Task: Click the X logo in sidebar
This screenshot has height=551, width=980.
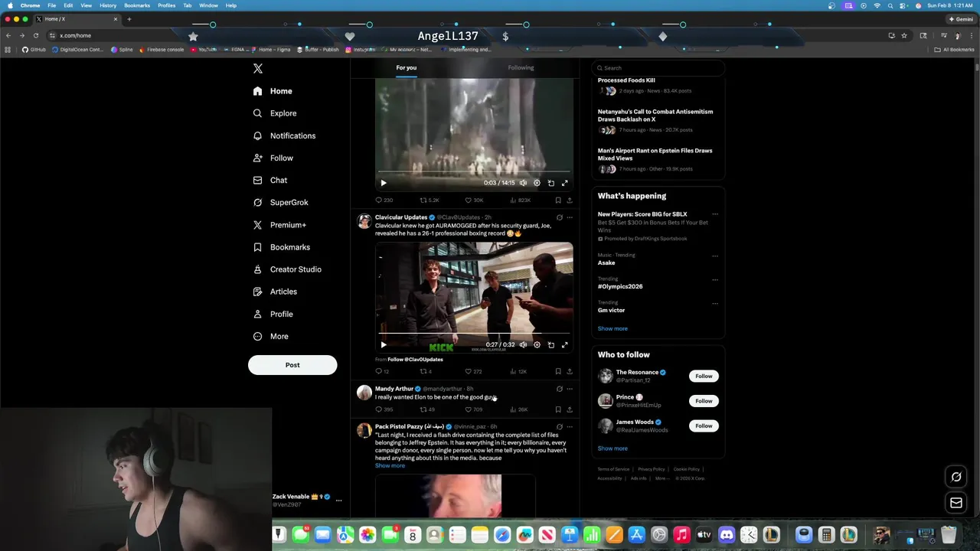Action: (258, 68)
